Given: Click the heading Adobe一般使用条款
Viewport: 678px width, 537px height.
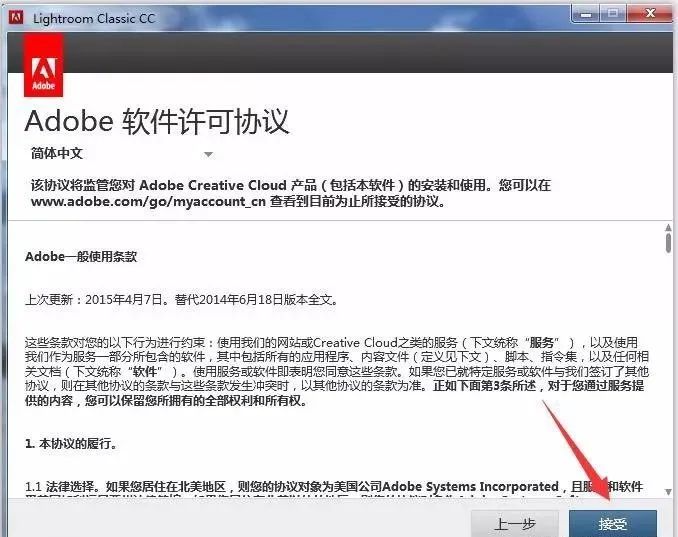Looking at the screenshot, I should [81, 256].
